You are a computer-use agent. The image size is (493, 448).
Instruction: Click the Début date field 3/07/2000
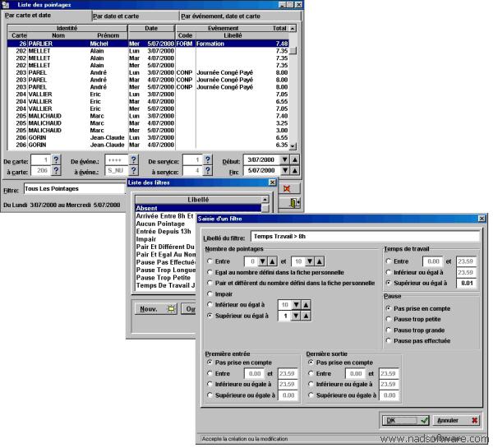tap(261, 159)
